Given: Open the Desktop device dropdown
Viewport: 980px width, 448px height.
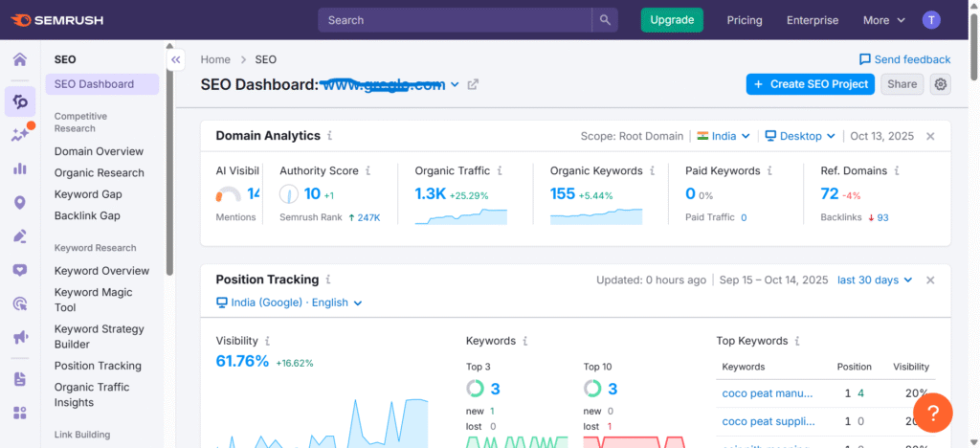Looking at the screenshot, I should pyautogui.click(x=800, y=136).
